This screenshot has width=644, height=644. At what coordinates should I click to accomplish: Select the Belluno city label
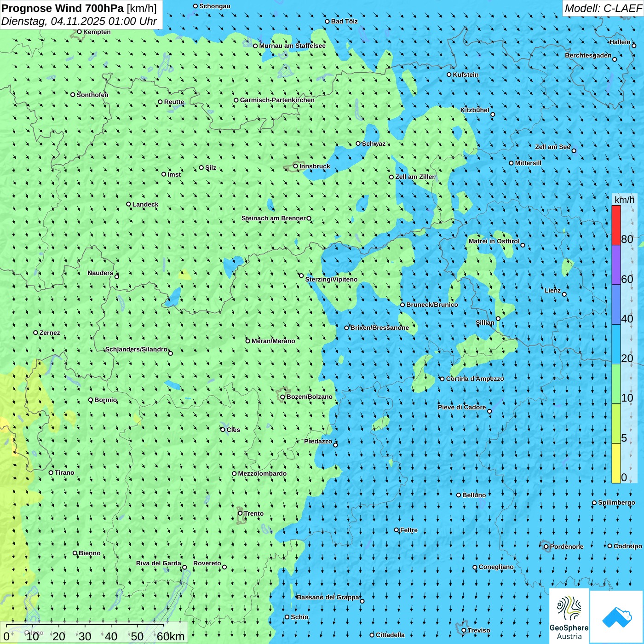pos(474,495)
